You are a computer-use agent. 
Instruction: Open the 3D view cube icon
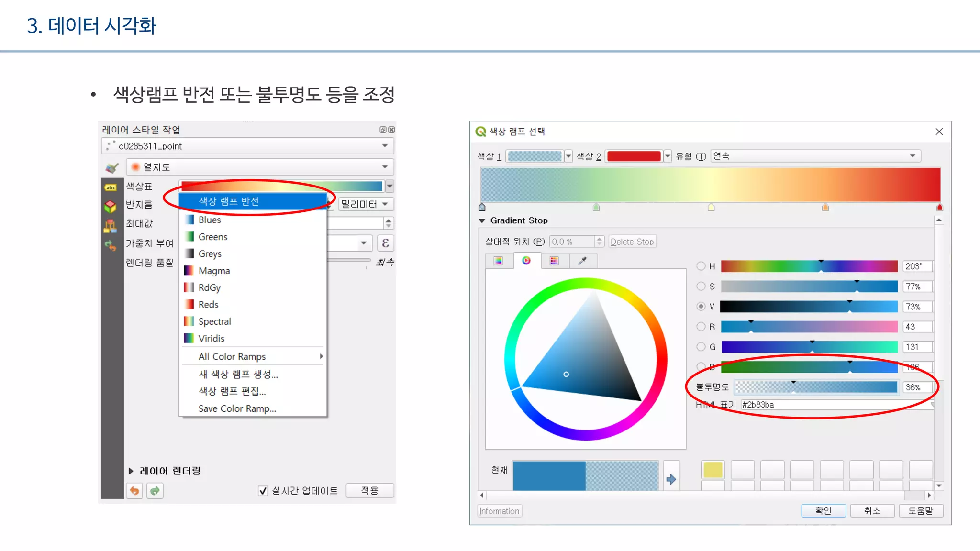click(111, 207)
